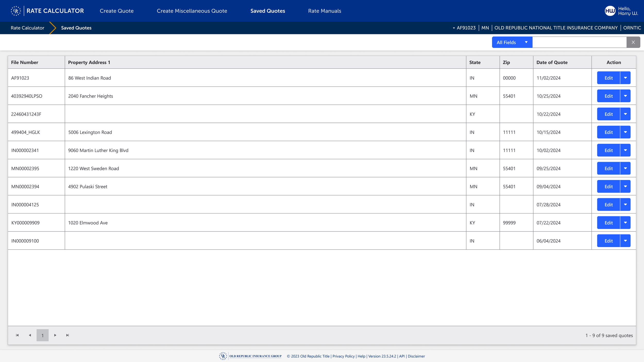Click Old Republic Insurance Group footer logo
644x362 pixels.
[x=250, y=356]
